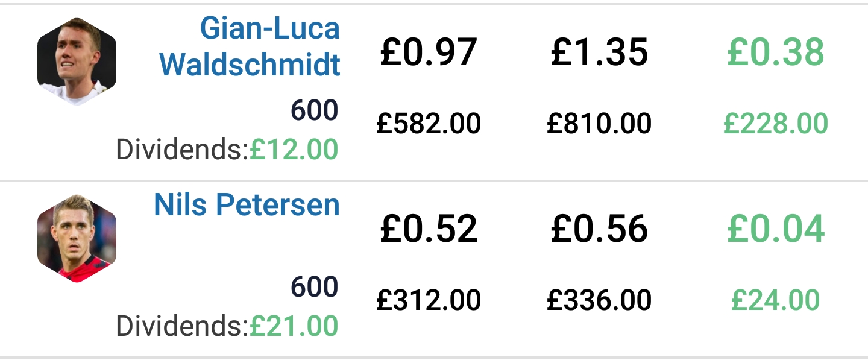Open the Gian-Luca Waldschmidt player link
Image resolution: width=868 pixels, height=360 pixels.
[250, 46]
